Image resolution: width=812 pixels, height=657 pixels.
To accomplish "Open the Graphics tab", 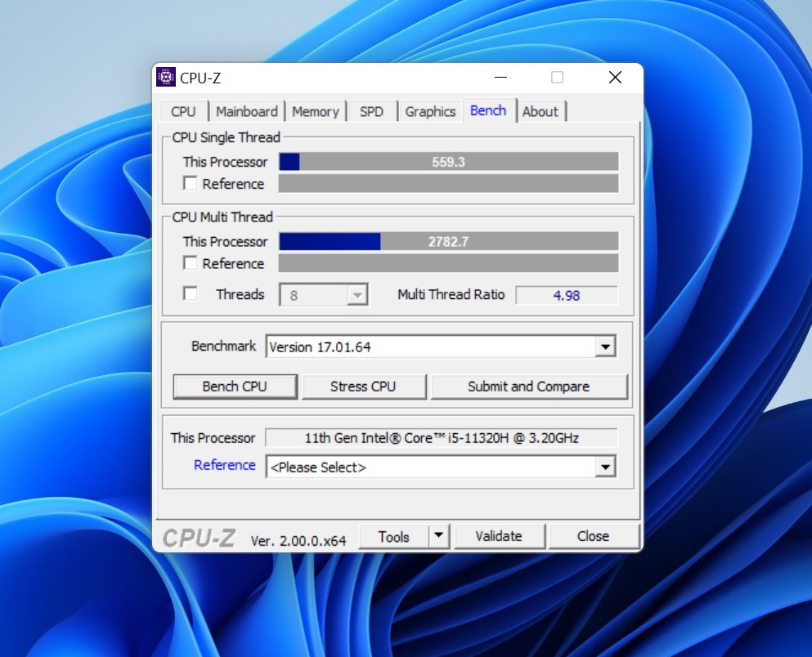I will pos(430,112).
